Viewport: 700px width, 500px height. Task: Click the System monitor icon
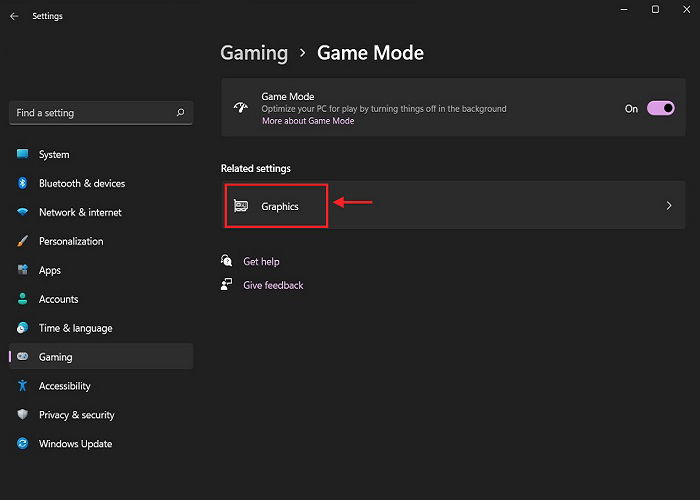(x=22, y=154)
